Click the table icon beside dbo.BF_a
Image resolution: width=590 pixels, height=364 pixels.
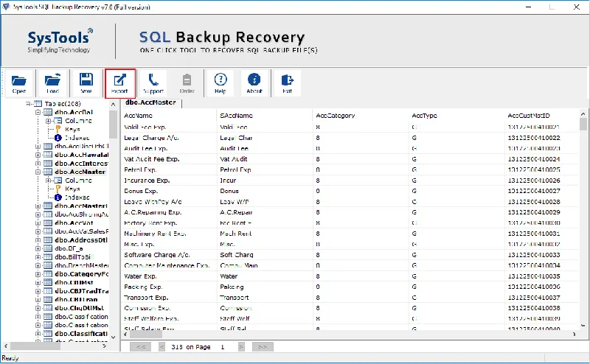coord(48,248)
